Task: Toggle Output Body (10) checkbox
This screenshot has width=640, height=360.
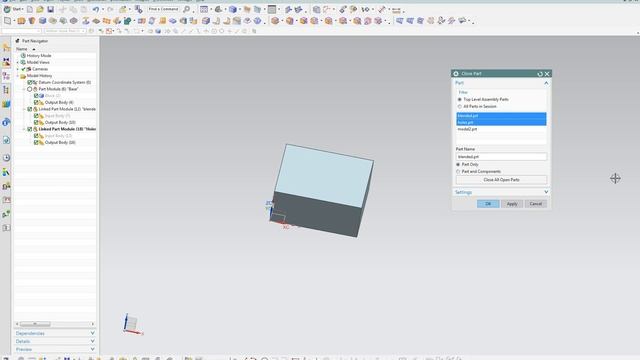Action: coord(36,122)
